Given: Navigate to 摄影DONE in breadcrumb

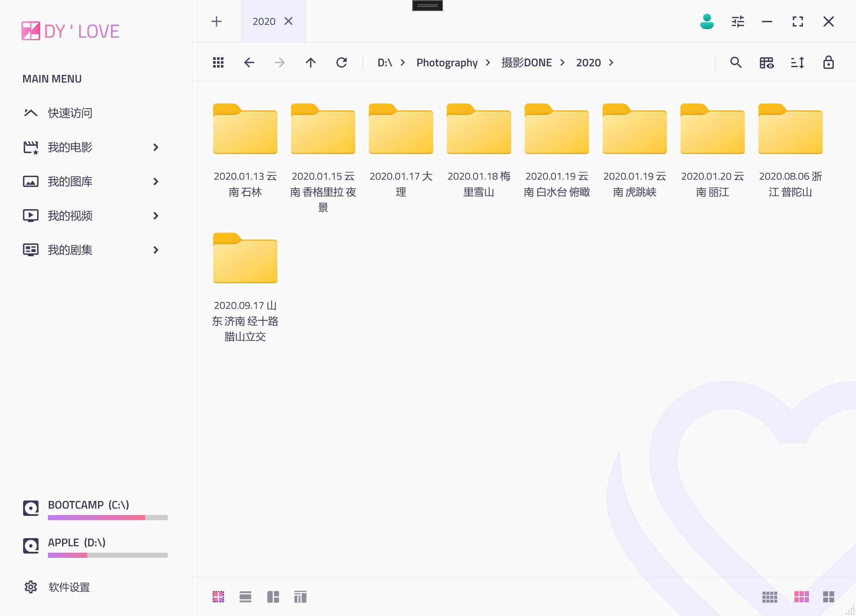Looking at the screenshot, I should [x=526, y=62].
